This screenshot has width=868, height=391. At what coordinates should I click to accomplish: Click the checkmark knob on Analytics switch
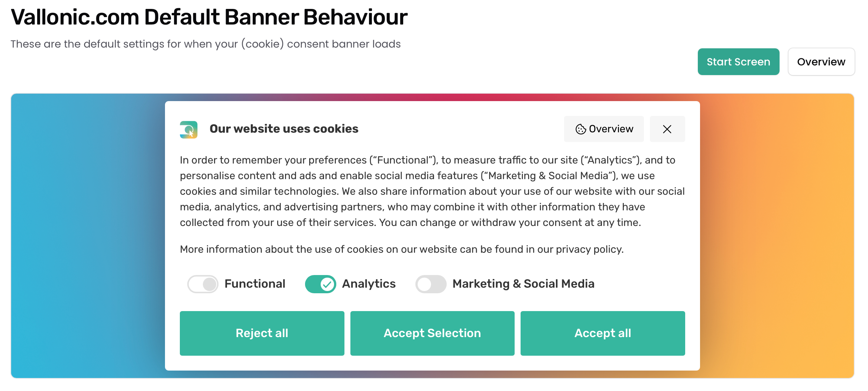(327, 284)
